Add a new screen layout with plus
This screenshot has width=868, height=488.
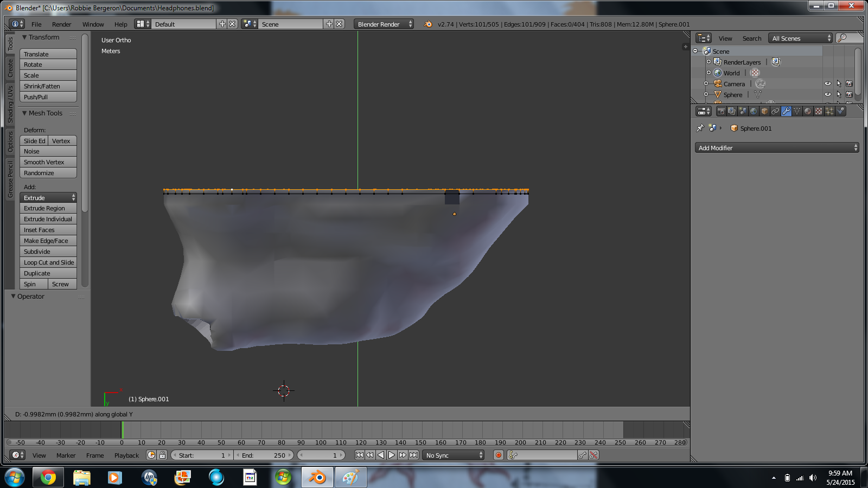222,24
